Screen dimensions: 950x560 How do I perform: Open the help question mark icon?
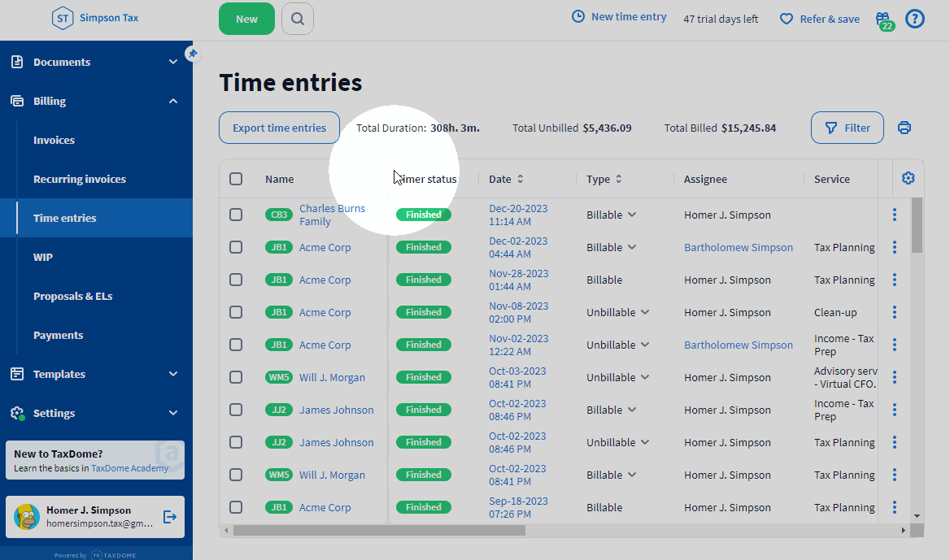[915, 18]
